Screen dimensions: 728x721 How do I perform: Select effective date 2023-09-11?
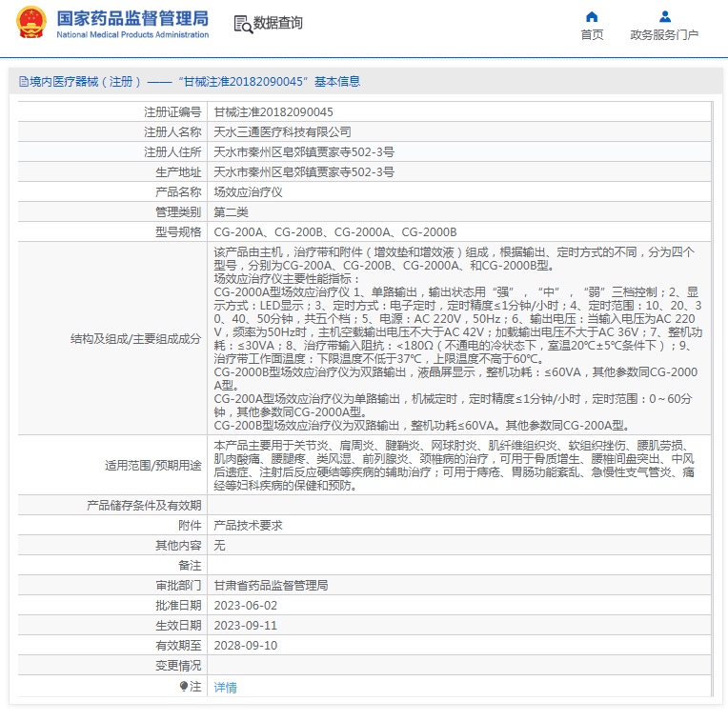[245, 625]
